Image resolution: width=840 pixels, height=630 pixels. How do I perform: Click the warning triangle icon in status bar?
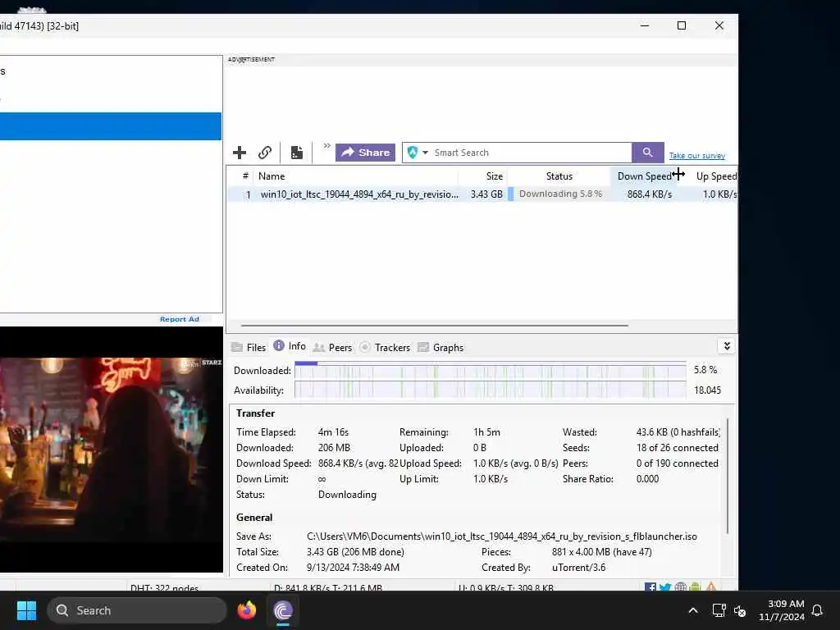tap(711, 587)
